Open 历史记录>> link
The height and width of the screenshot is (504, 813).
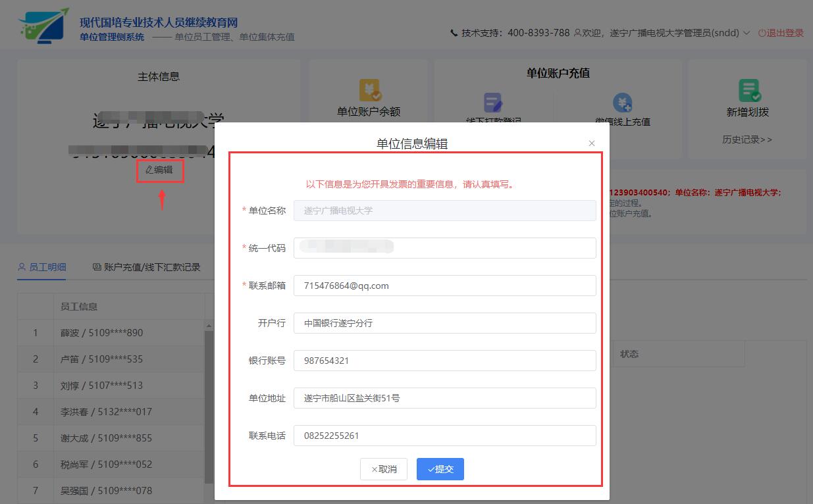747,139
